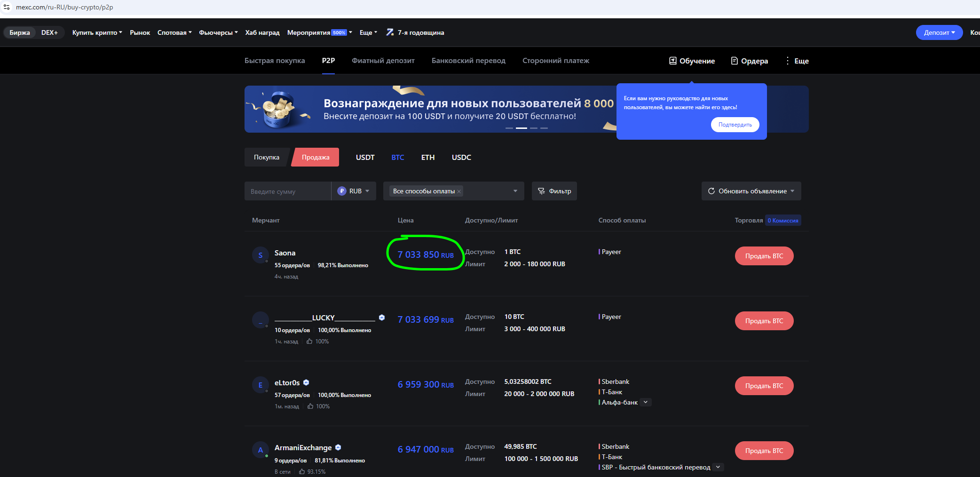Viewport: 980px width, 477px height.
Task: Expand the Фьючерсы dropdown menu
Action: tap(219, 32)
